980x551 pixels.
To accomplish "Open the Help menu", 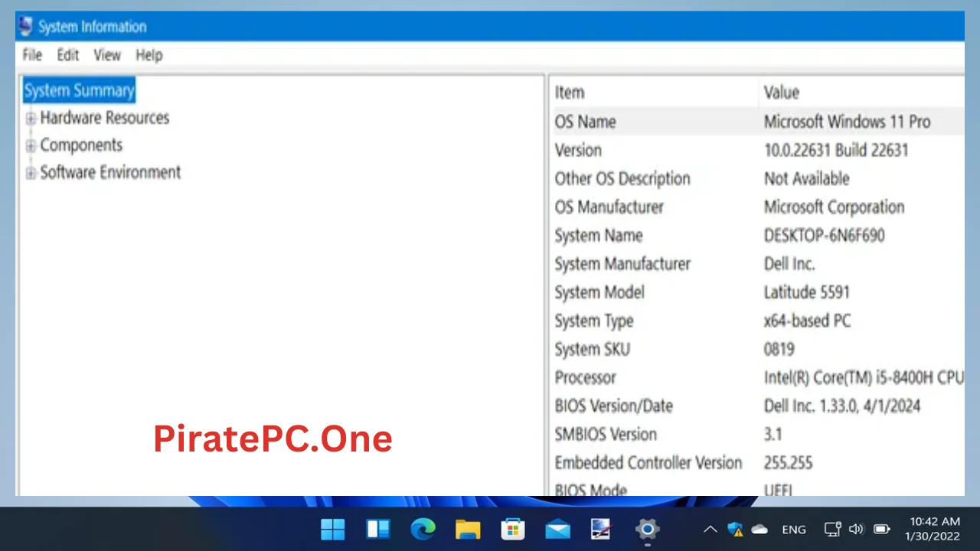I will tap(149, 55).
